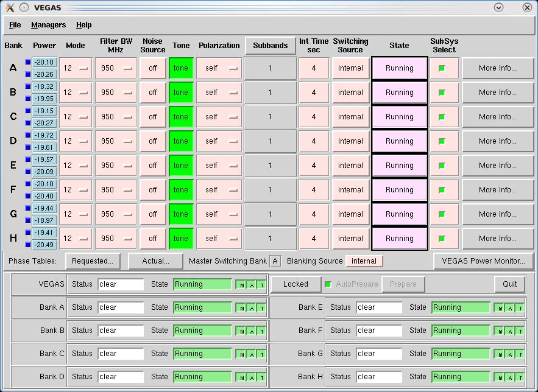The image size is (538, 392).
Task: Open the Mode dropdown for Bank D
Action: pos(76,141)
